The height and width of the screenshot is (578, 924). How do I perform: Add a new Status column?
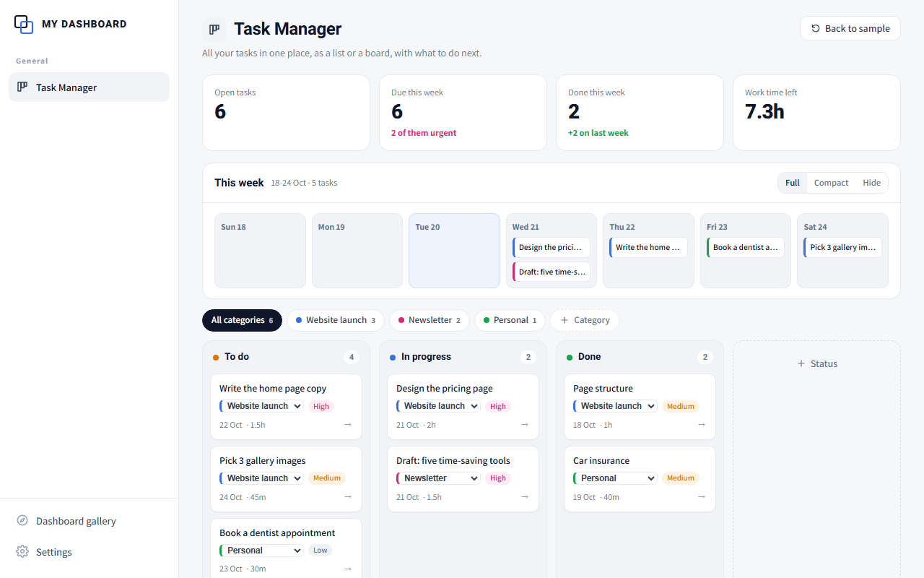pos(816,364)
